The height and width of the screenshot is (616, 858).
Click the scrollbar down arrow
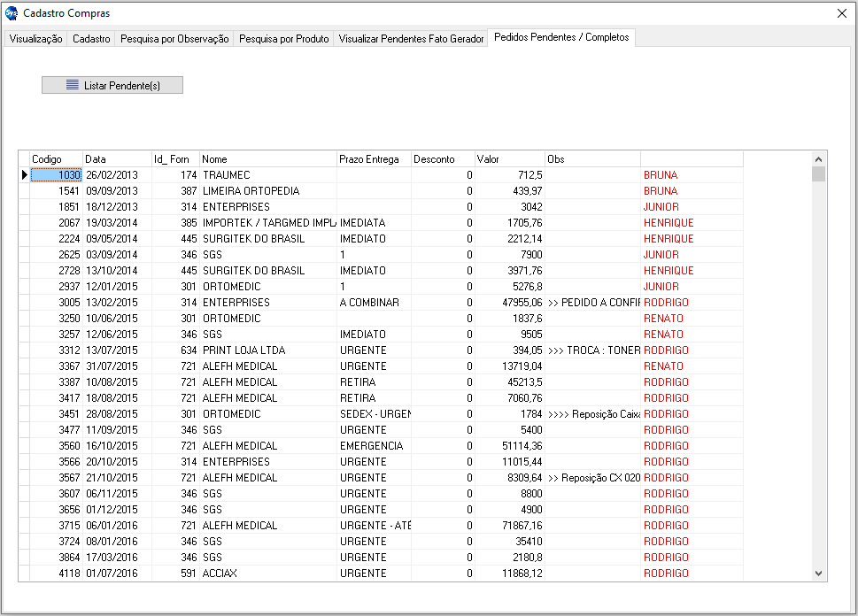pyautogui.click(x=818, y=574)
